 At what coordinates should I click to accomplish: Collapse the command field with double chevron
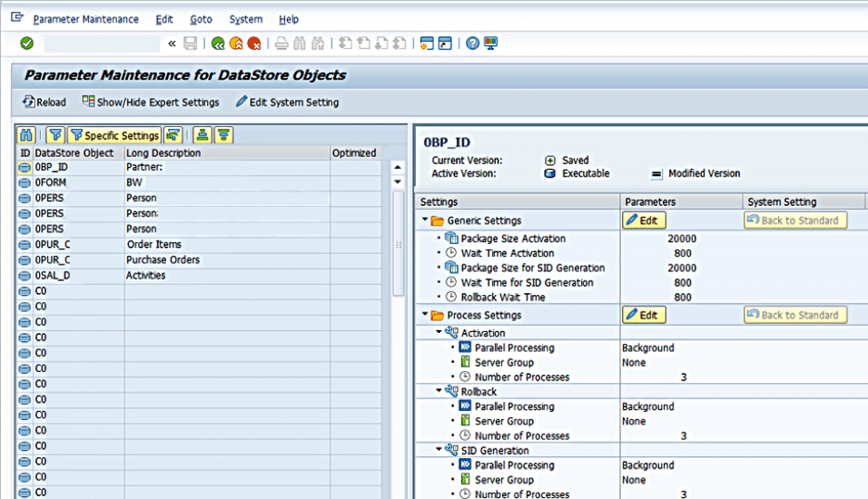[x=172, y=44]
